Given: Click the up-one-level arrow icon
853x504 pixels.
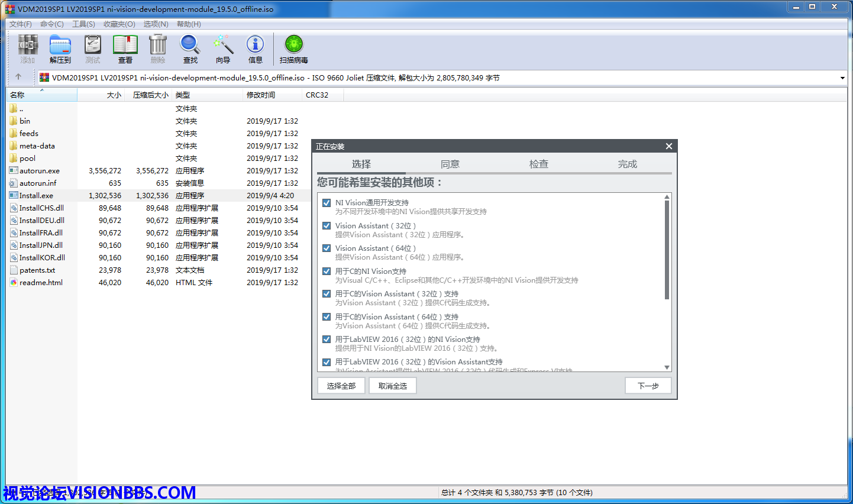Looking at the screenshot, I should pos(18,77).
